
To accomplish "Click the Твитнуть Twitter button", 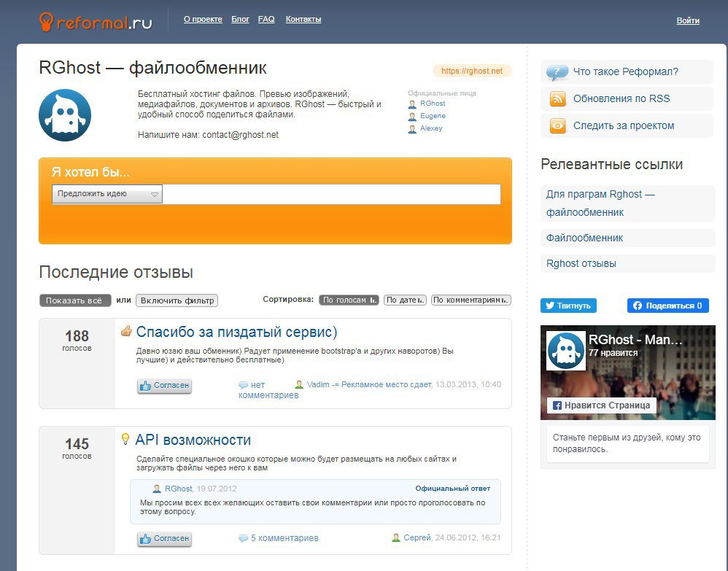I will click(x=568, y=306).
